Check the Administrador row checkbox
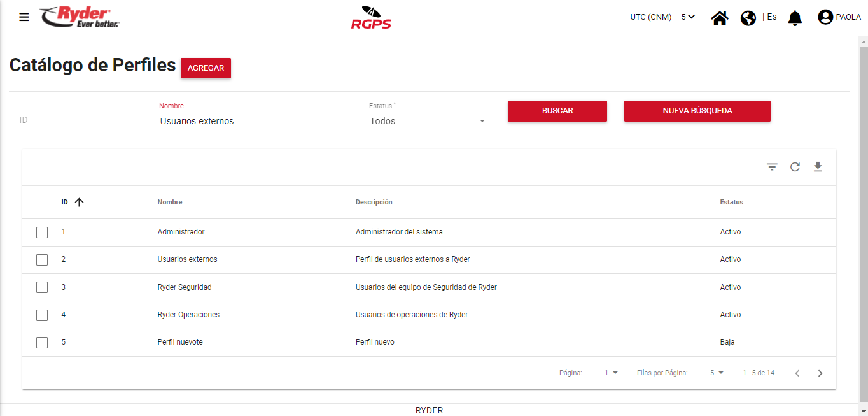The width and height of the screenshot is (868, 416). point(42,233)
